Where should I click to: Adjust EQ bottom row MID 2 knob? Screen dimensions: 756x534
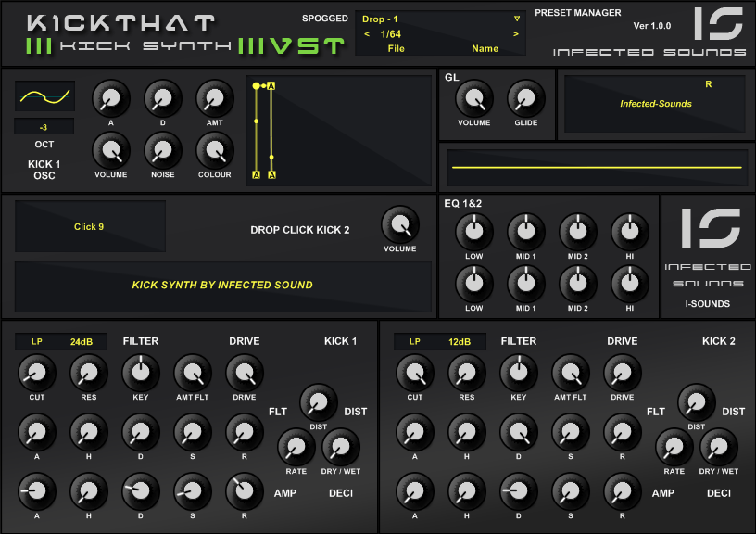click(x=577, y=283)
